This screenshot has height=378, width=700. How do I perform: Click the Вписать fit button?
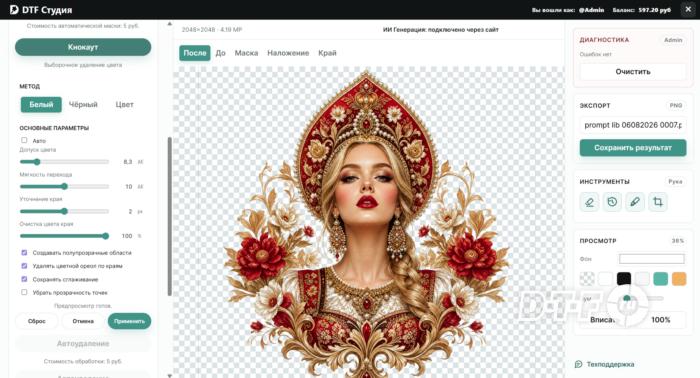605,320
